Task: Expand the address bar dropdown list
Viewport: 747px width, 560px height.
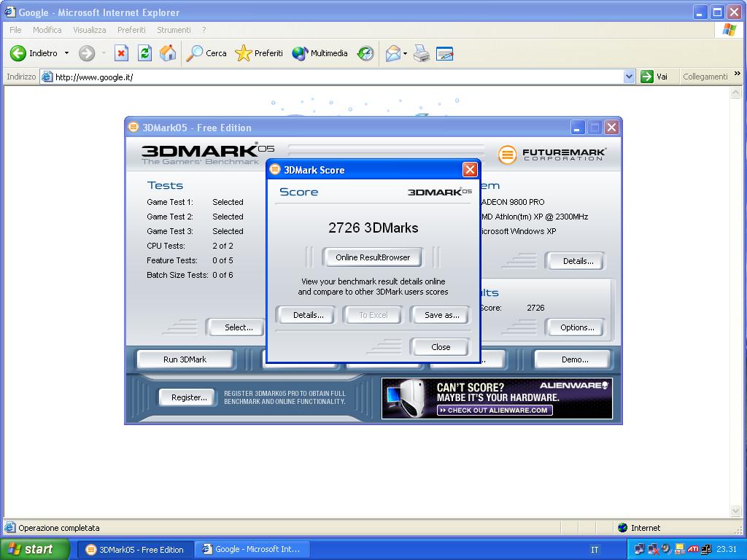Action: click(x=630, y=77)
